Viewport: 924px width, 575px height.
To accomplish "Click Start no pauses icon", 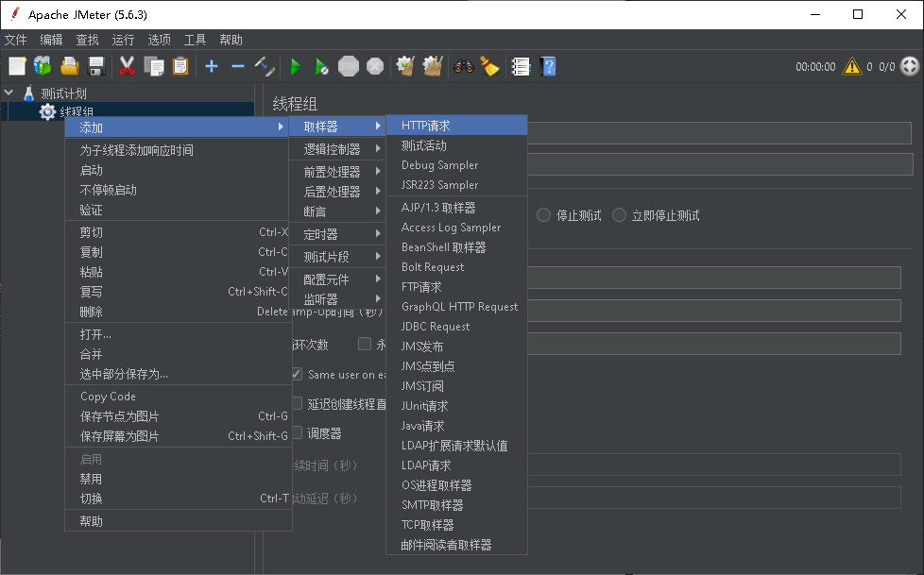I will [x=322, y=66].
